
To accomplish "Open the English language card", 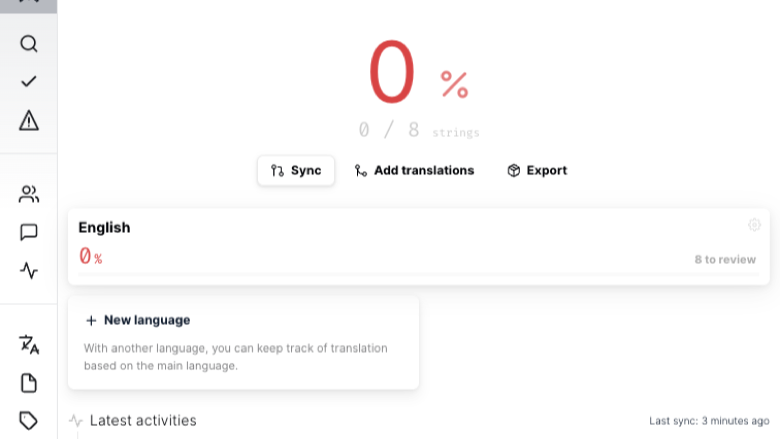I will 418,247.
